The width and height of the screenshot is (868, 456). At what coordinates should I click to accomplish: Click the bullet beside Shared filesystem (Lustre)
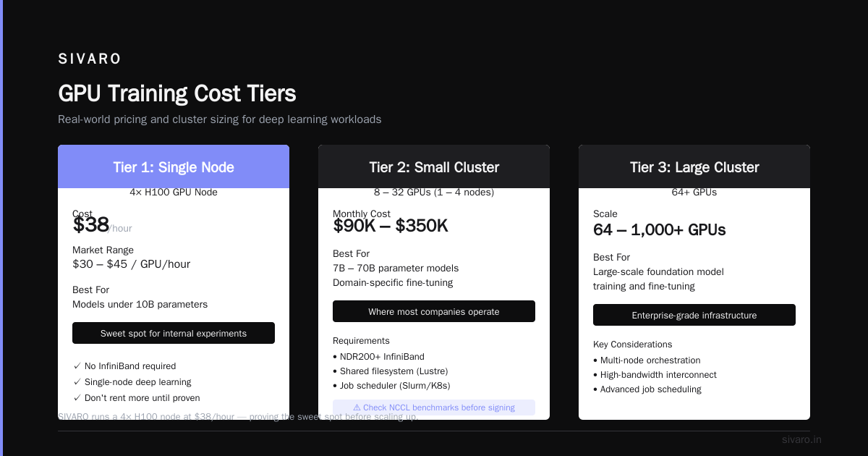[x=335, y=371]
